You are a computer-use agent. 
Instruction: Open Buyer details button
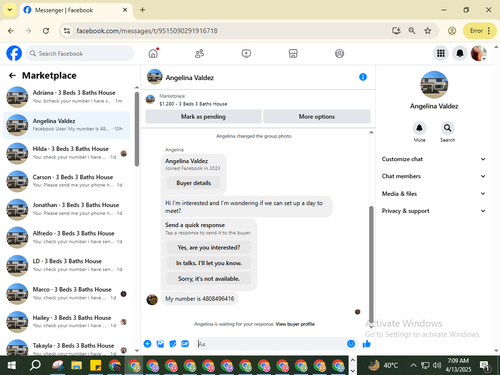pos(193,183)
